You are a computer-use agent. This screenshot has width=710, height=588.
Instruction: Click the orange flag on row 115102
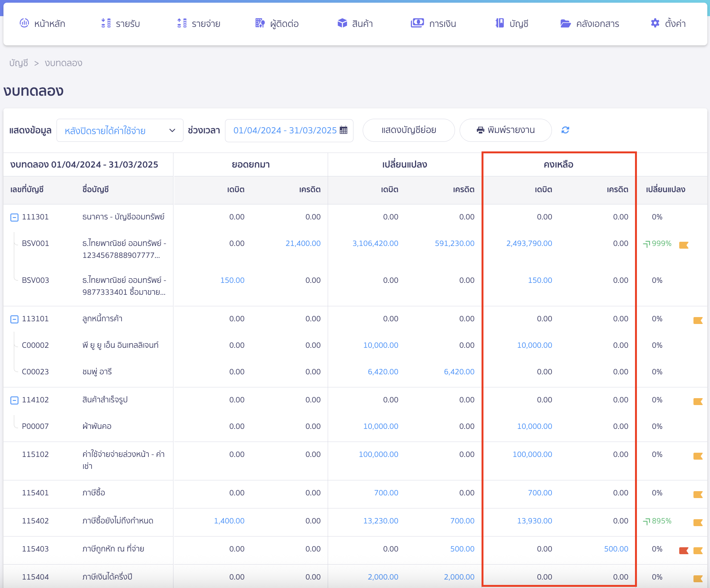pos(698,456)
